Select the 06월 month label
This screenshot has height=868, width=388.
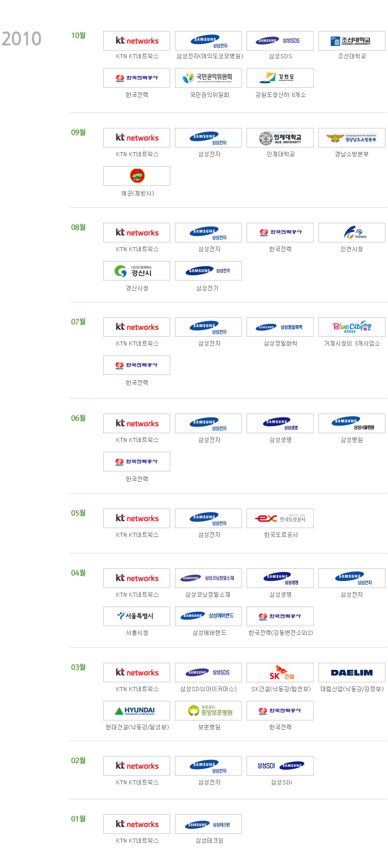pyautogui.click(x=78, y=418)
